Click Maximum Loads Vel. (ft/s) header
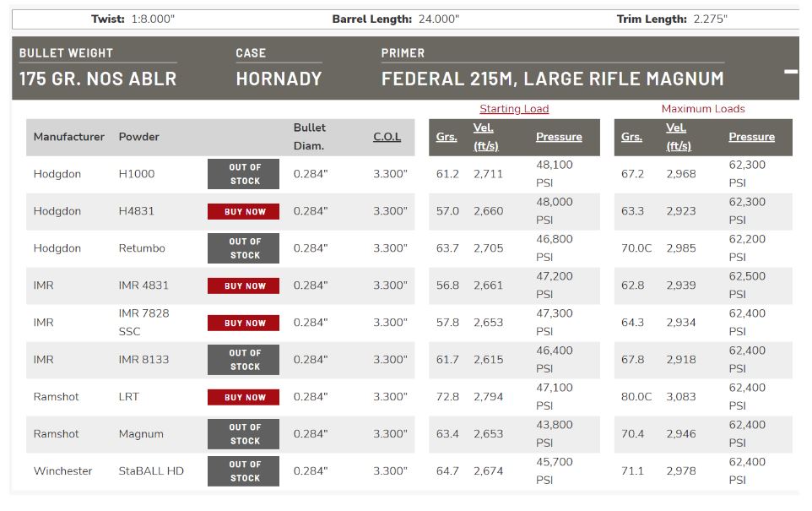Screen dimensions: 812x511 coord(679,137)
